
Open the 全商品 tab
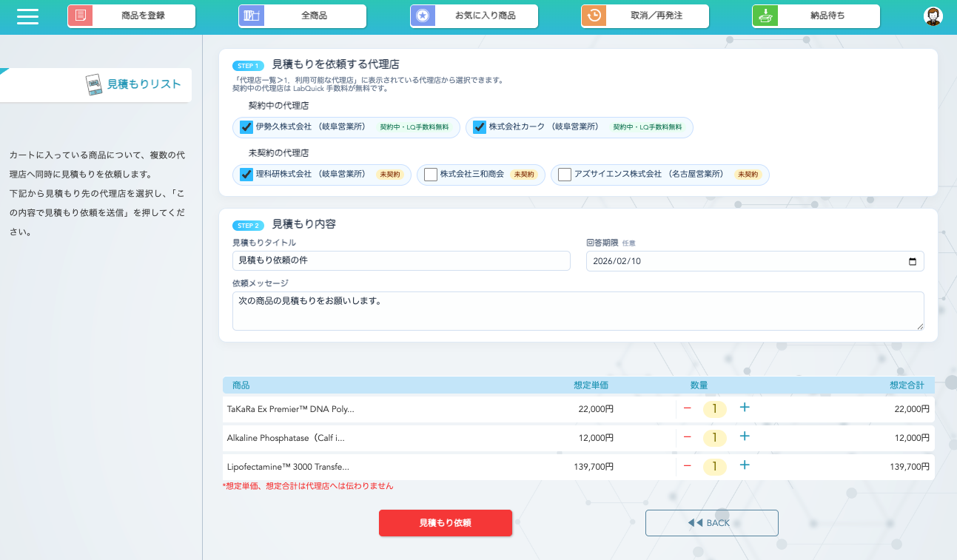pyautogui.click(x=314, y=16)
